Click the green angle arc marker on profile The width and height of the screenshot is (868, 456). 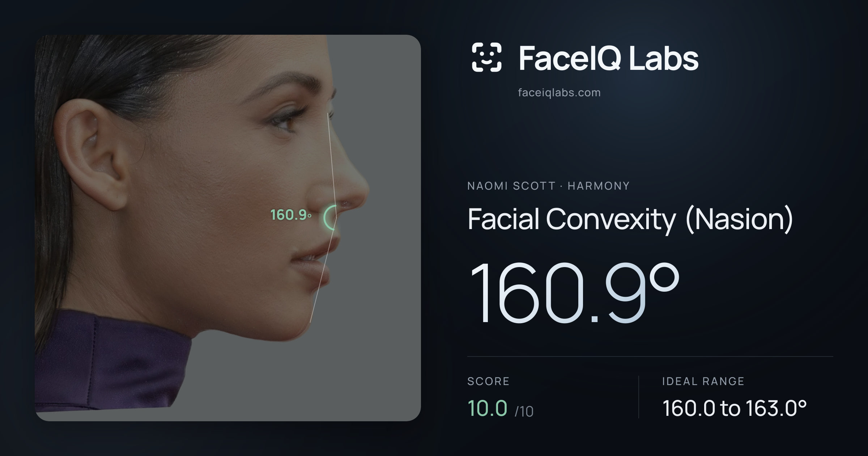pos(330,218)
